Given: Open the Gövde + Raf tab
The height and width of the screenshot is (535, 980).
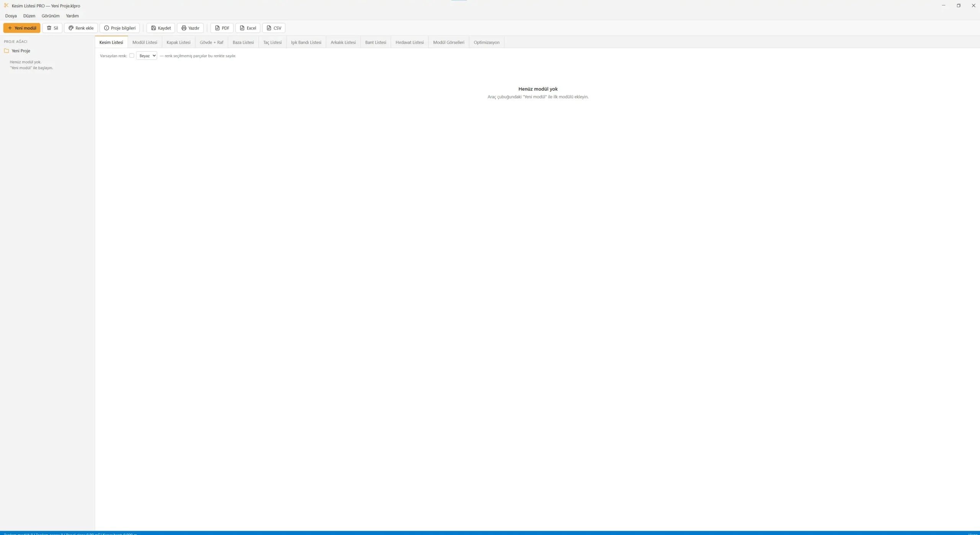Looking at the screenshot, I should pyautogui.click(x=211, y=42).
